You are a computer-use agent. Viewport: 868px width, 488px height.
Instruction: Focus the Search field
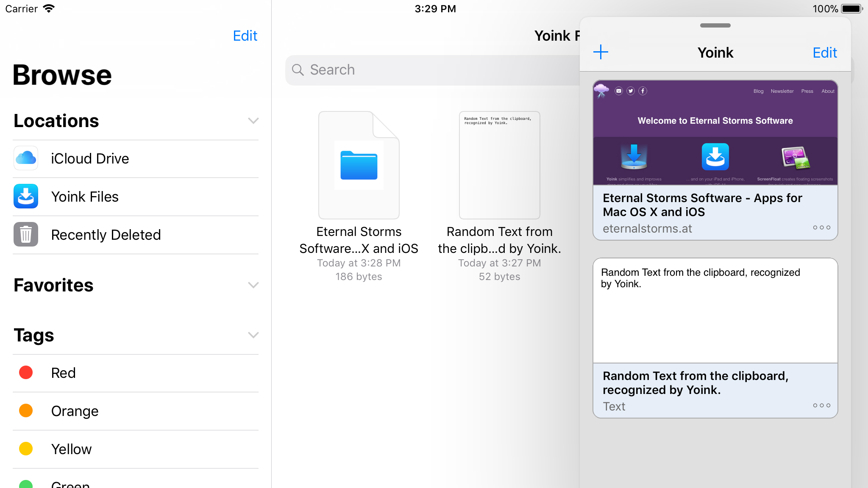tap(432, 70)
